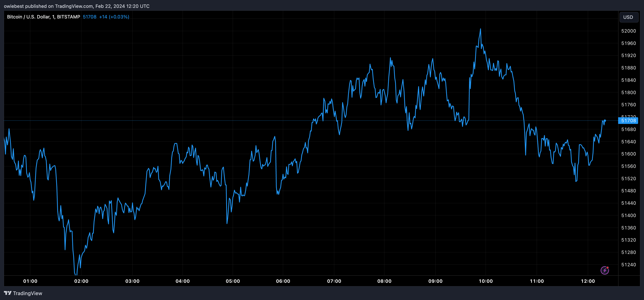Click the 03:00 time axis label
The height and width of the screenshot is (300, 644).
click(x=132, y=281)
